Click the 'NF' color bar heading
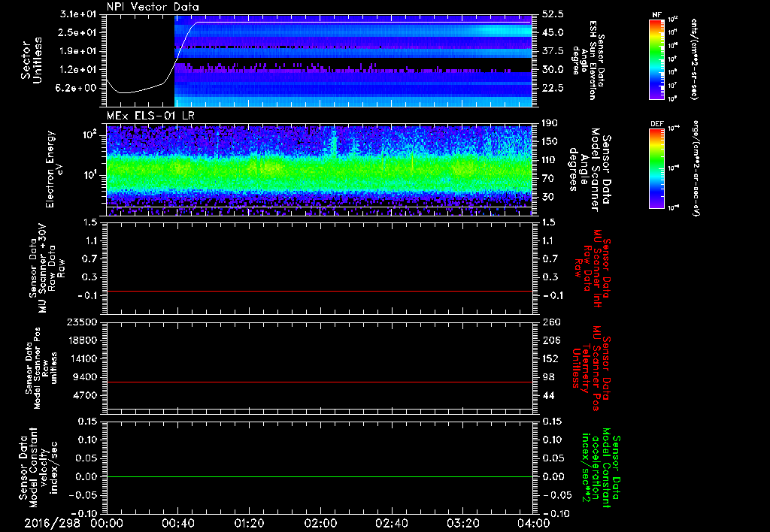This screenshot has width=770, height=532. tap(656, 15)
